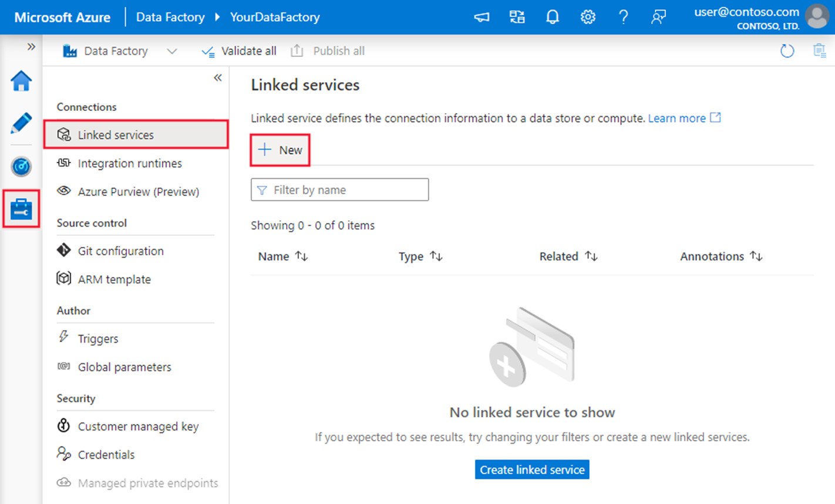The height and width of the screenshot is (504, 835).
Task: Open the Data Factory dropdown
Action: [172, 50]
